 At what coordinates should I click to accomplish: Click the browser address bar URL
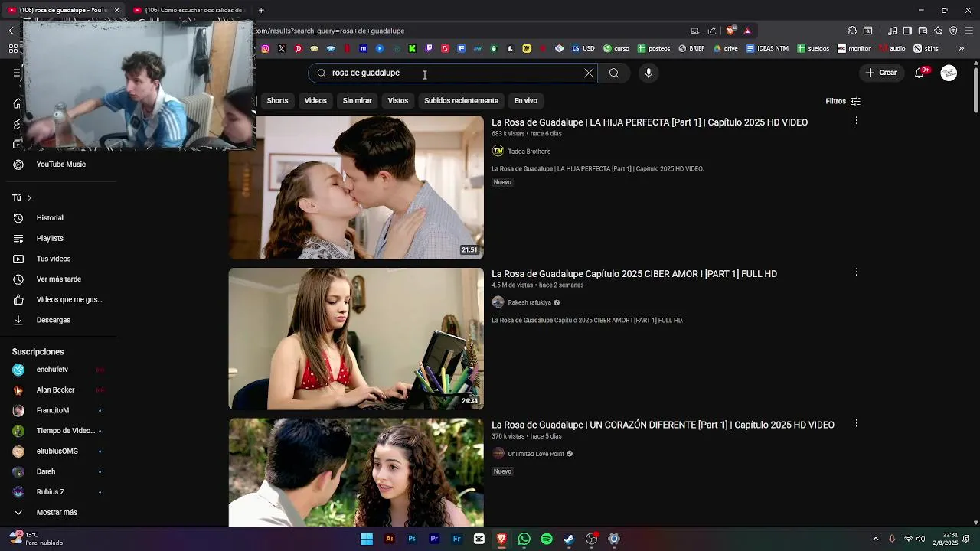coord(329,31)
